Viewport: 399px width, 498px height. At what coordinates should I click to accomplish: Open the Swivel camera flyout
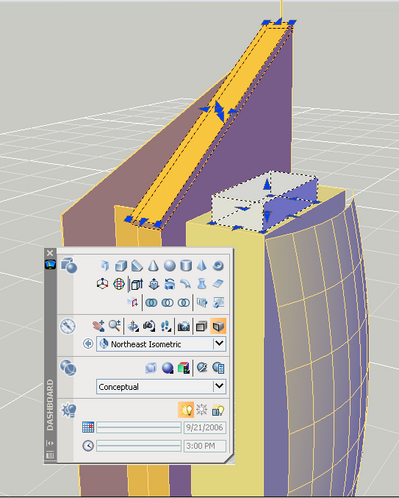pos(149,326)
